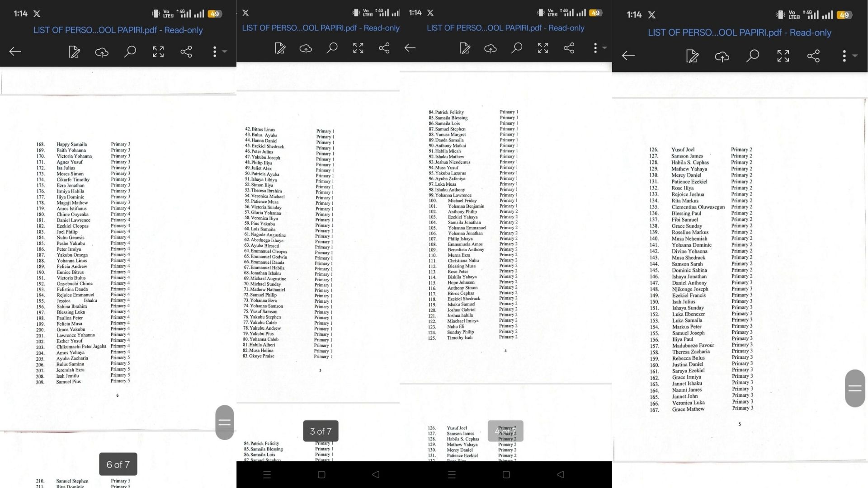Enter fullscreen in the viewer listing names 84–125
The width and height of the screenshot is (868, 488).
tap(543, 48)
